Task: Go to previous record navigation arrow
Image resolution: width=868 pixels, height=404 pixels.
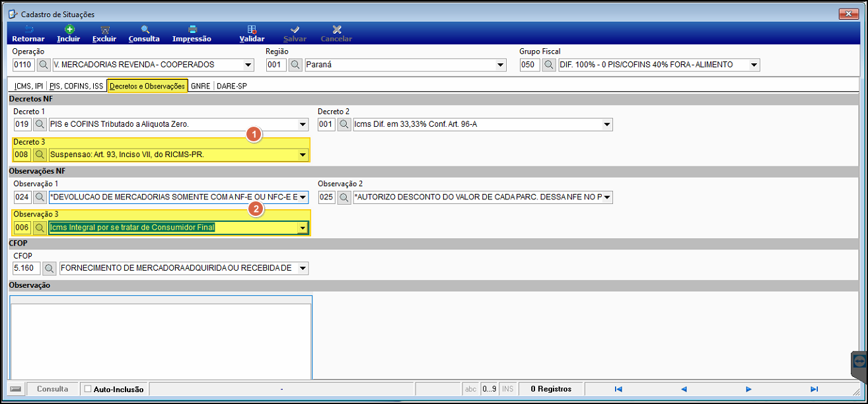Action: [684, 389]
